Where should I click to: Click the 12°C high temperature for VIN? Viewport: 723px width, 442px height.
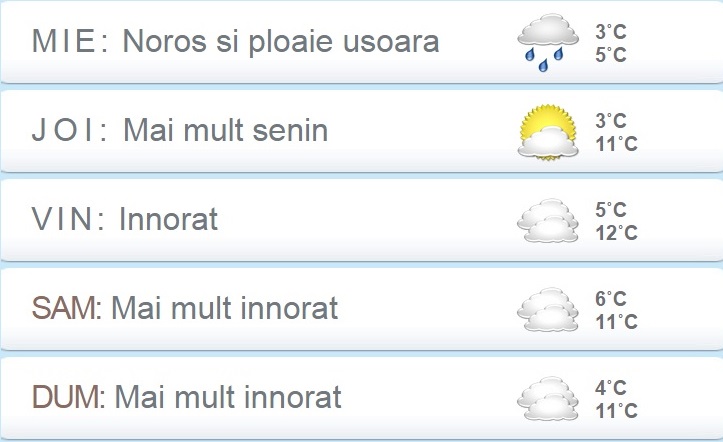[x=616, y=233]
